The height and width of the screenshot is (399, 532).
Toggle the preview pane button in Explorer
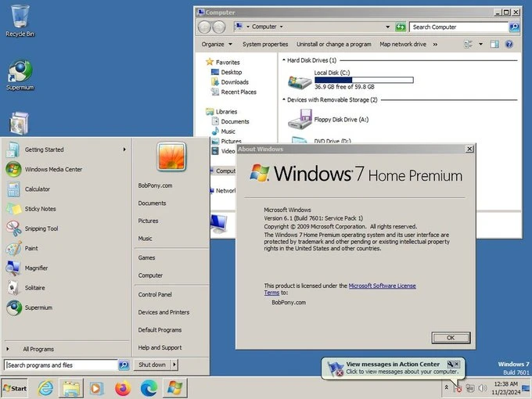click(x=495, y=45)
